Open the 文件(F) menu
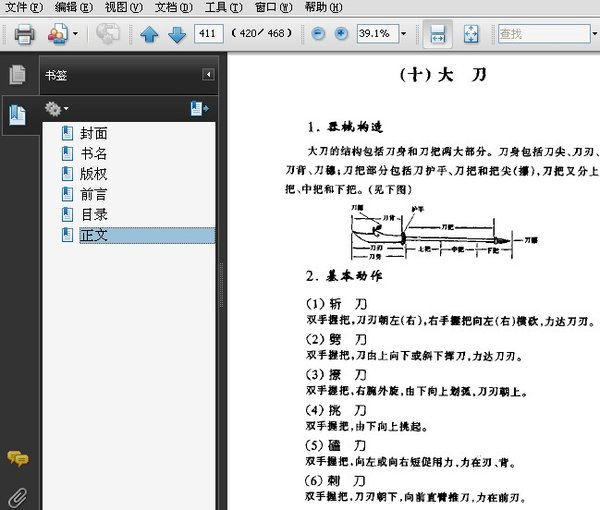This screenshot has width=600, height=510. 24,7
